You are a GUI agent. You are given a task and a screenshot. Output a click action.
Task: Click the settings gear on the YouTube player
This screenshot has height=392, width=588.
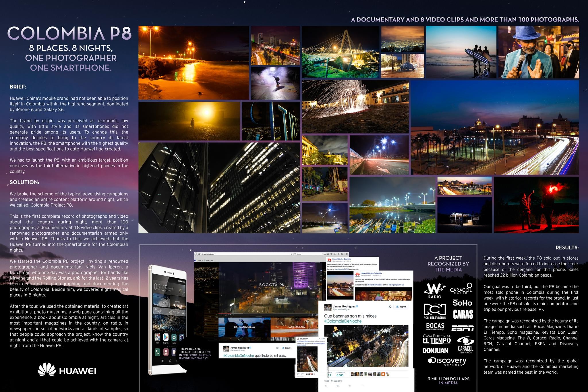312,315
